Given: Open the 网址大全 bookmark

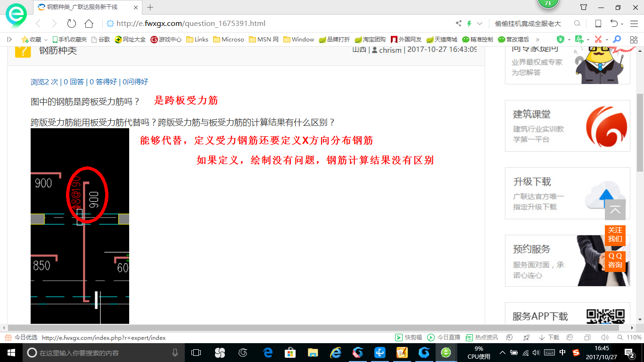Looking at the screenshot, I should click(131, 40).
